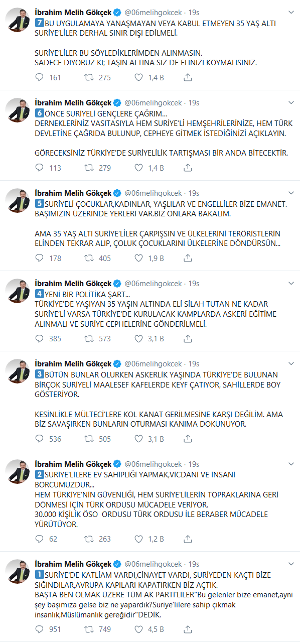Open İbrahim Melih Gökçek name on tweet 7
The height and width of the screenshot is (644, 300).
point(73,12)
